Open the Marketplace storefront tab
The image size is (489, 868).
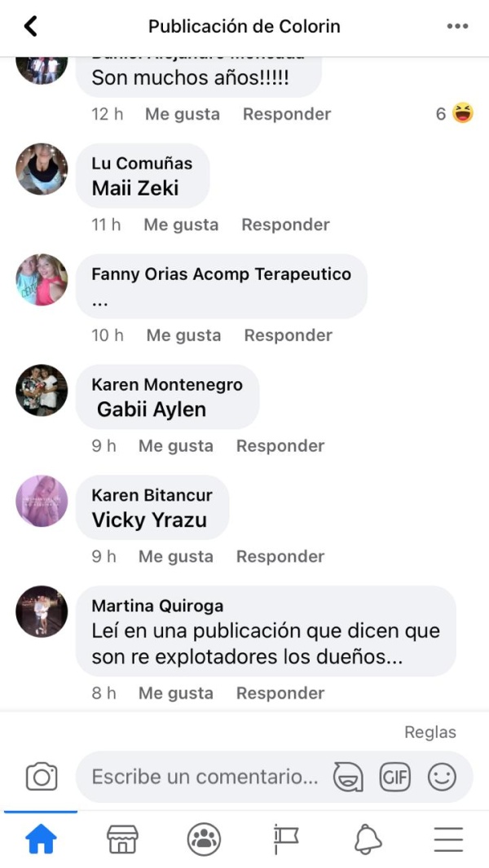122,840
